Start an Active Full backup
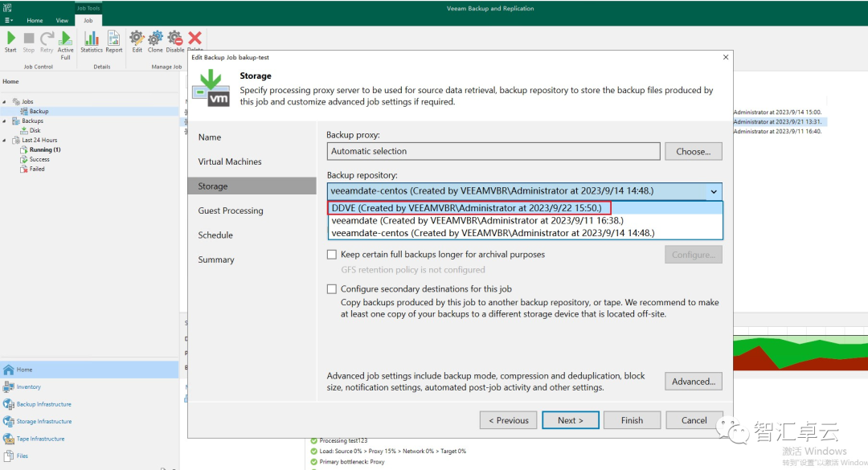Image resolution: width=868 pixels, height=470 pixels. click(x=65, y=46)
